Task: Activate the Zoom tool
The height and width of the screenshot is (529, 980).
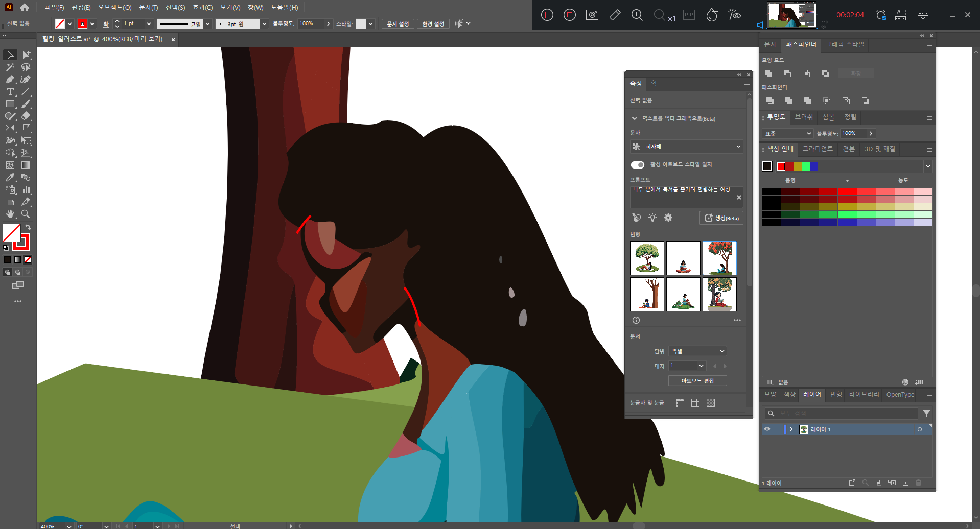Action: click(x=26, y=214)
